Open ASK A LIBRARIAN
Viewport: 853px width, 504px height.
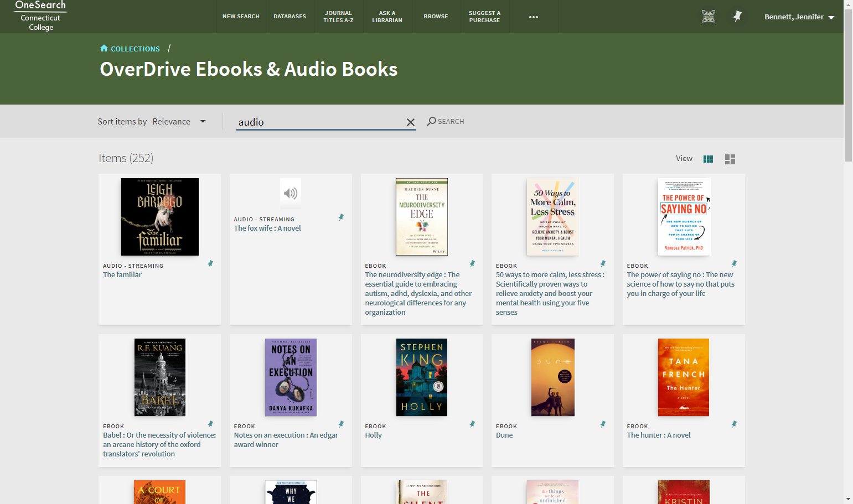click(x=387, y=17)
